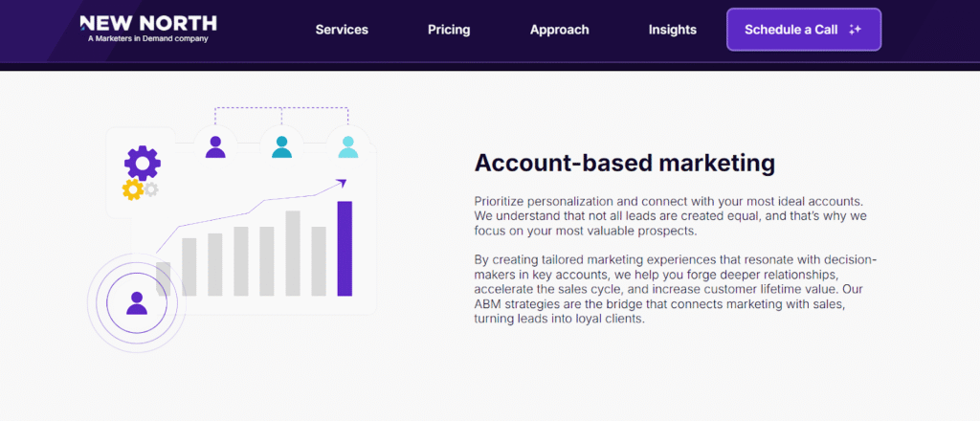Click the sparkle icon in Schedule a Call
The image size is (980, 421).
point(856,30)
